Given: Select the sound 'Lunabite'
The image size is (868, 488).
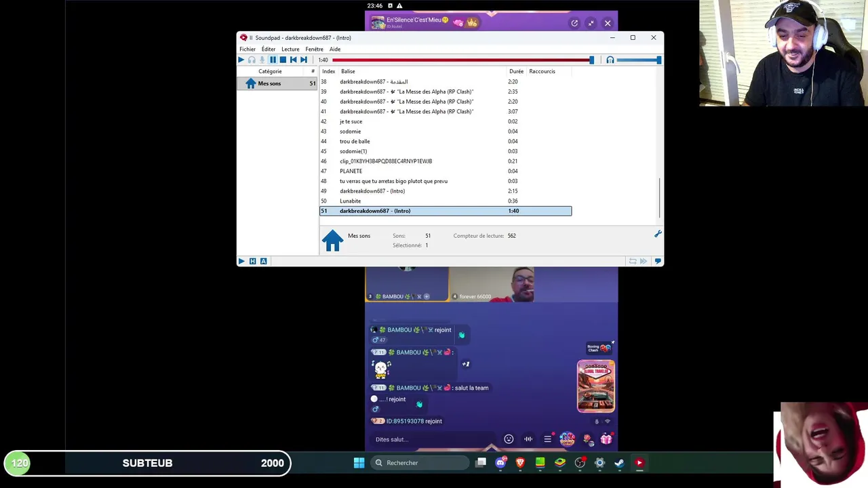Looking at the screenshot, I should click(x=446, y=201).
